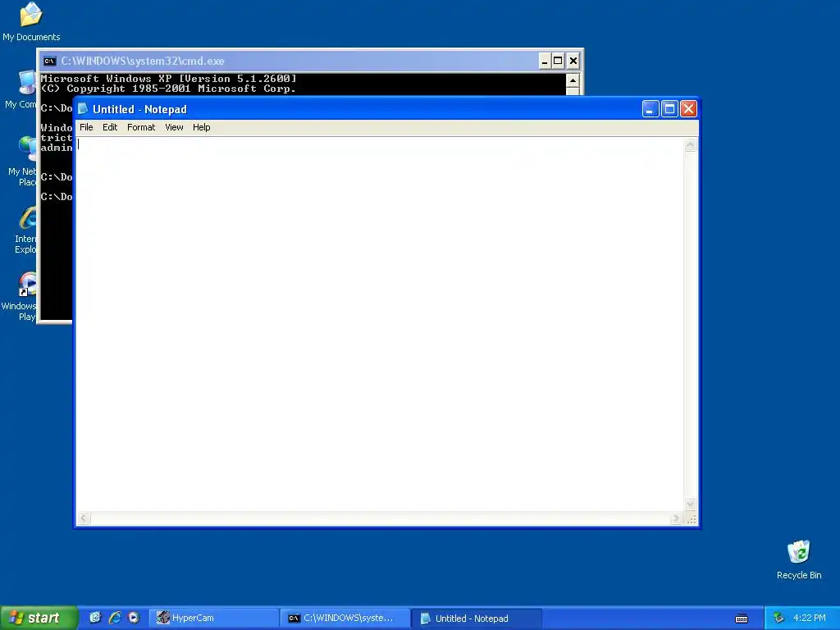Viewport: 840px width, 630px height.
Task: Select the My Network Places desktop icon
Action: [22, 162]
